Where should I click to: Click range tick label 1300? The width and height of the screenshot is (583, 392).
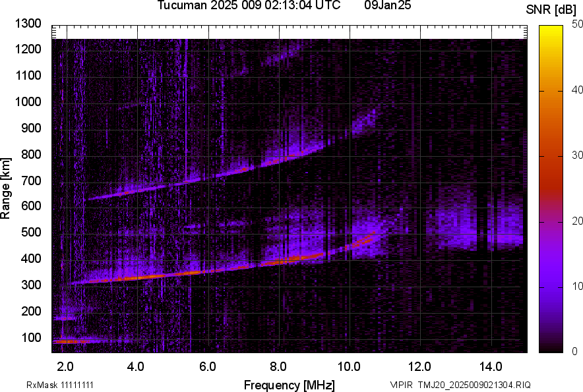pyautogui.click(x=28, y=24)
